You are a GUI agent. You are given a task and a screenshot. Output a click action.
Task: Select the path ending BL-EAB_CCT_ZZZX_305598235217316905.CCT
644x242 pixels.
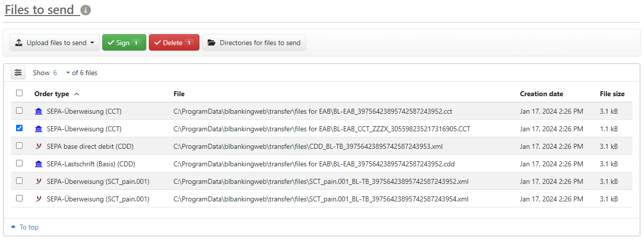[x=322, y=129]
